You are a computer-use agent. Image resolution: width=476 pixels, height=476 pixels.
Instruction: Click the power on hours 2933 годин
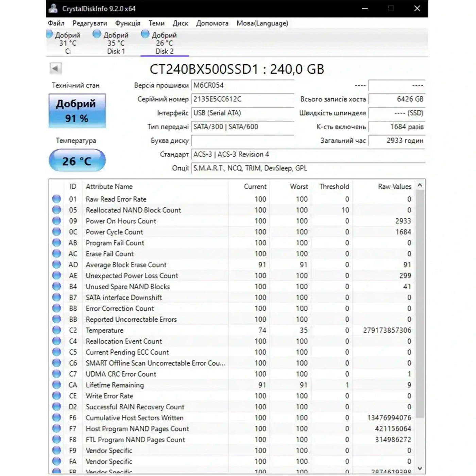397,140
